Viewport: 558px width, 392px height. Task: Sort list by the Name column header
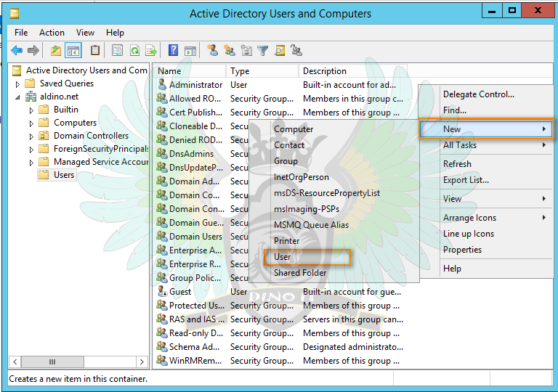[x=190, y=71]
